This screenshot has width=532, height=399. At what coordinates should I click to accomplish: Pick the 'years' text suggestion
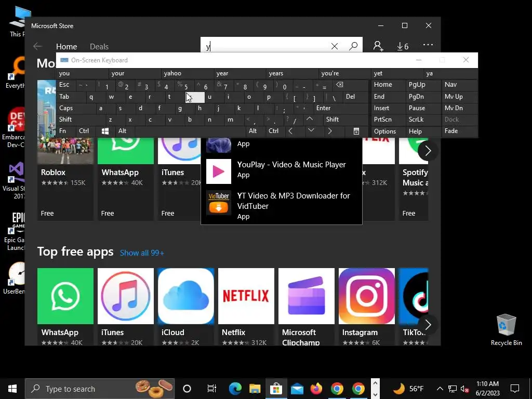[x=292, y=73]
